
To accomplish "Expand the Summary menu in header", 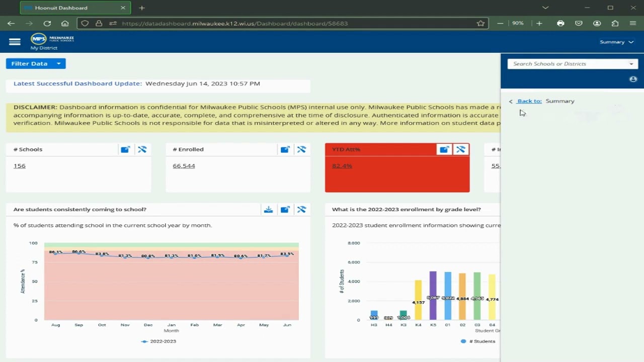I will click(x=616, y=42).
